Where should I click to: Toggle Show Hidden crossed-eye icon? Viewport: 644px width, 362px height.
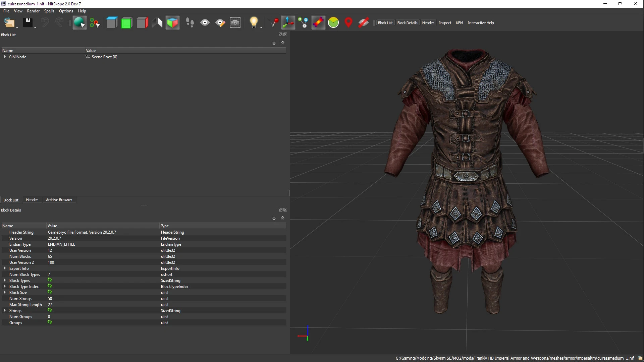click(x=364, y=23)
